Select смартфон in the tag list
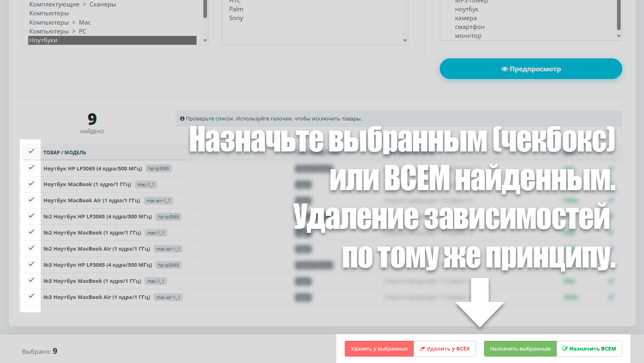The width and height of the screenshot is (644, 363). [470, 27]
